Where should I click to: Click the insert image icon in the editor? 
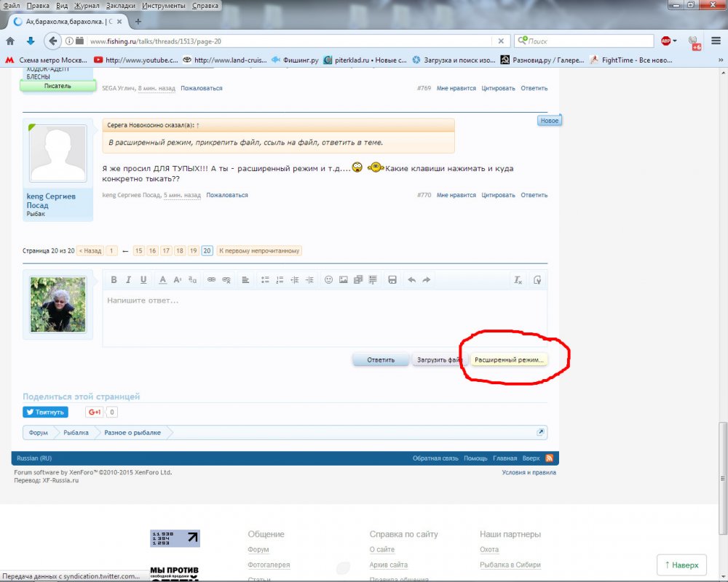pos(343,280)
